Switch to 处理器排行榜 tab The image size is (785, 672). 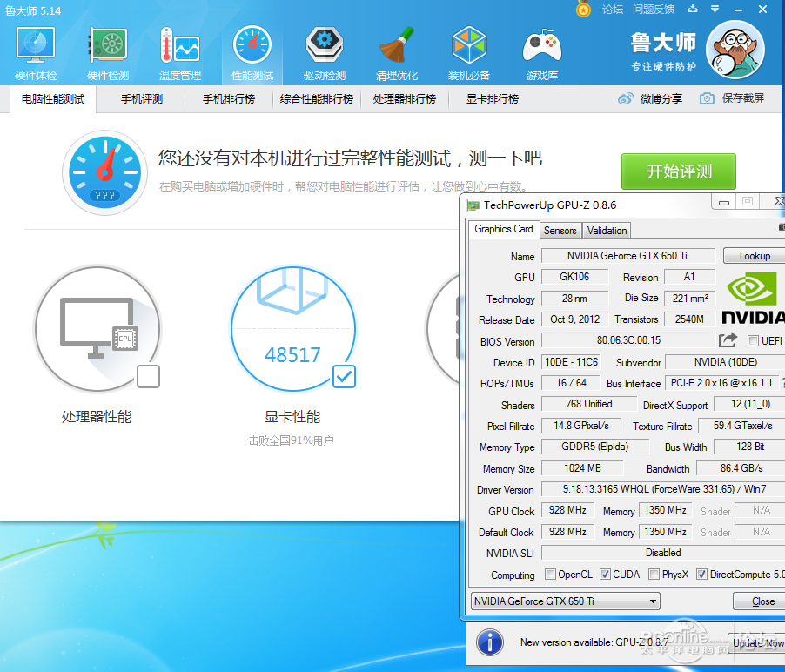coord(405,99)
